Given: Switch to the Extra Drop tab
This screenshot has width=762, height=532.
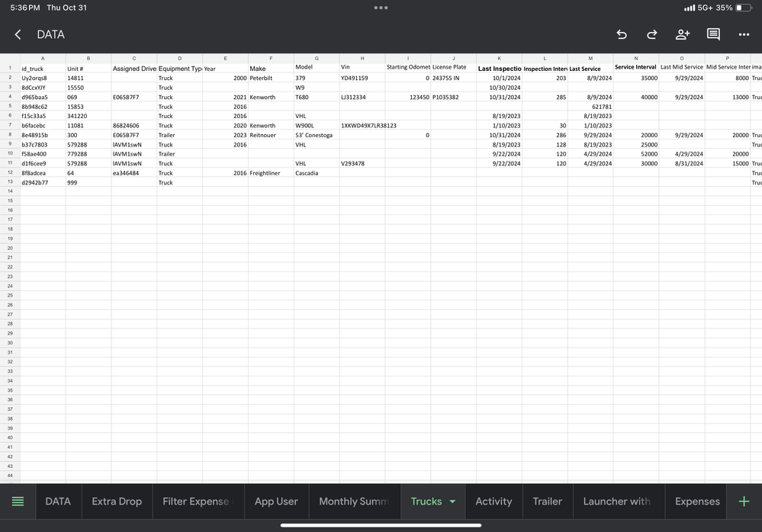Looking at the screenshot, I should [x=117, y=502].
